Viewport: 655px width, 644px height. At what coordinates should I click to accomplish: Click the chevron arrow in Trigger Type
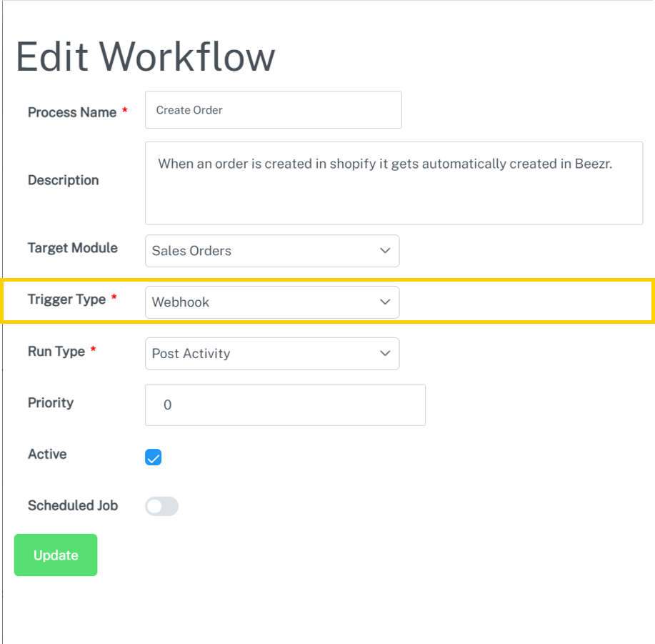pyautogui.click(x=385, y=302)
